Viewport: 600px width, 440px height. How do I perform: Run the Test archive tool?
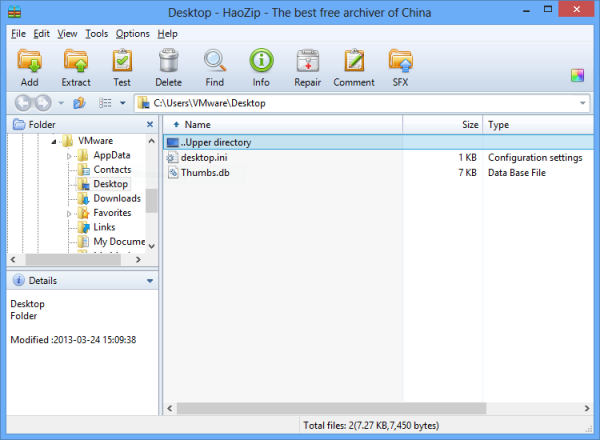122,61
